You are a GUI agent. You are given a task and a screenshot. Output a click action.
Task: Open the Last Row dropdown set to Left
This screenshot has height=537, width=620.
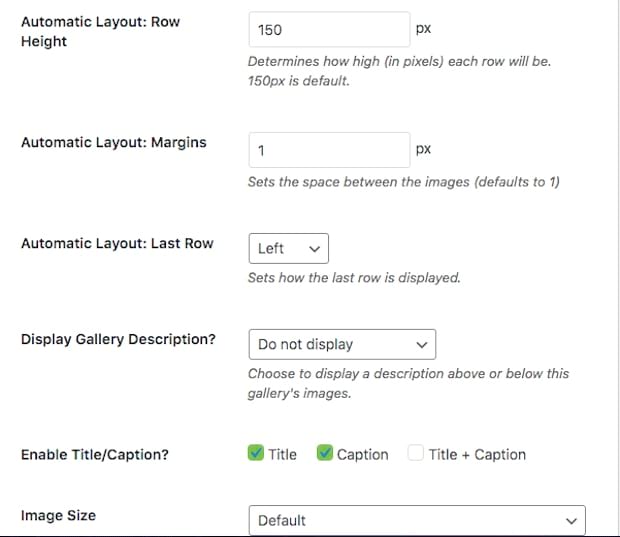(x=288, y=248)
